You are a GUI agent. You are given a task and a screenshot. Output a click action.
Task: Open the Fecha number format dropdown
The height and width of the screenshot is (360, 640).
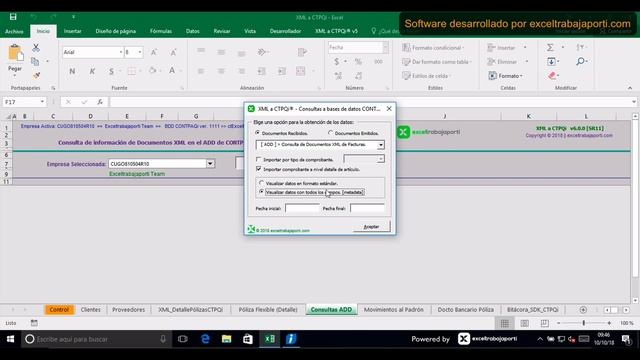pos(385,47)
